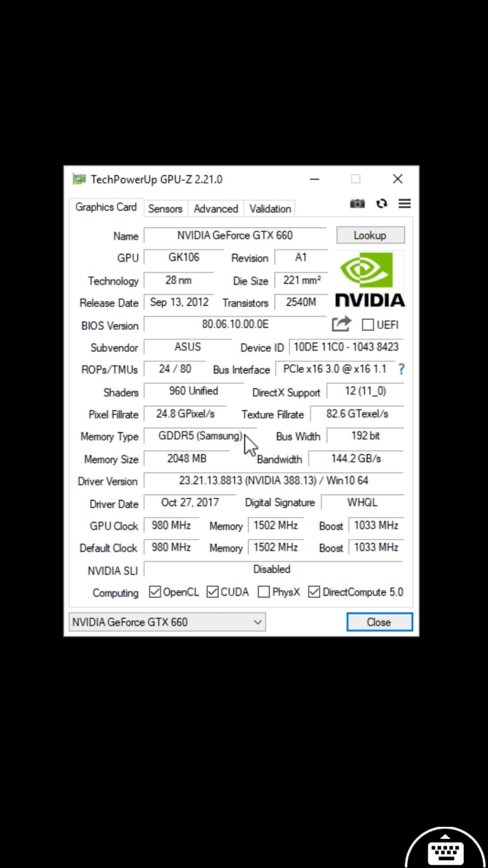Click the Close button
This screenshot has height=868, width=488.
(379, 622)
